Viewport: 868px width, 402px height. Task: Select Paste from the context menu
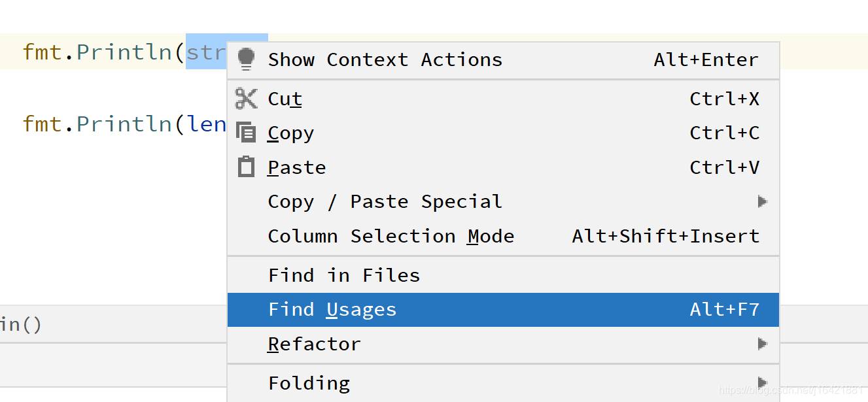pos(296,167)
